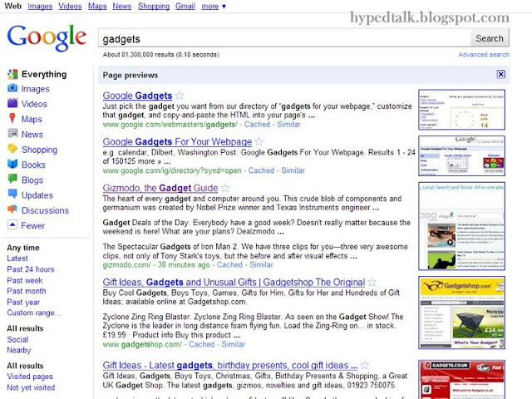Star the Gizmodo Gadget Guide result

point(225,188)
